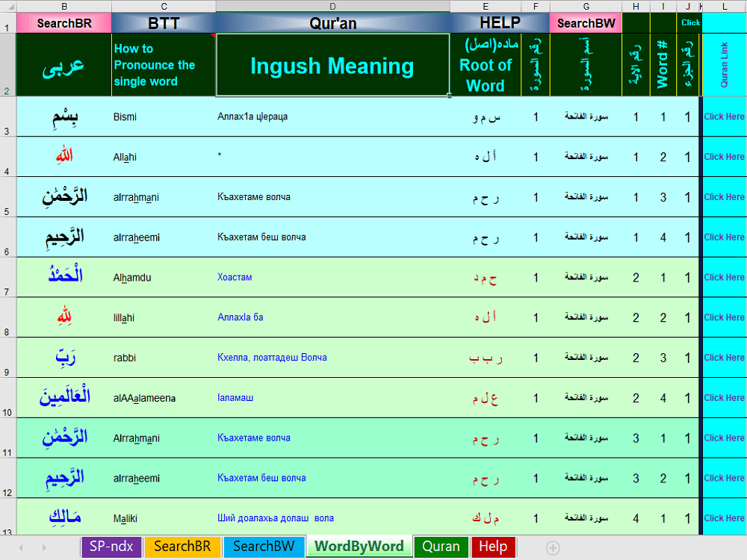
Task: Click next sheet navigation arrow
Action: [44, 547]
